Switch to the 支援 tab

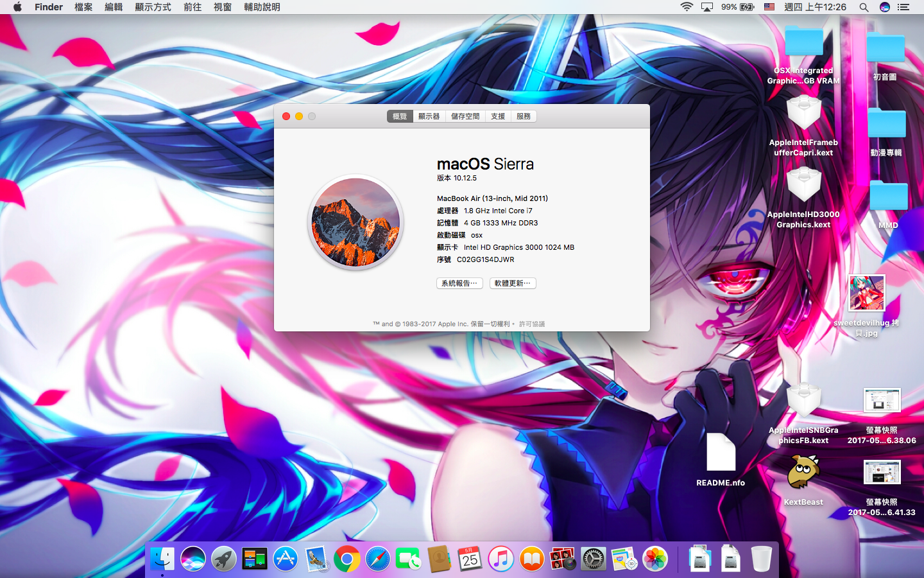[x=498, y=116]
